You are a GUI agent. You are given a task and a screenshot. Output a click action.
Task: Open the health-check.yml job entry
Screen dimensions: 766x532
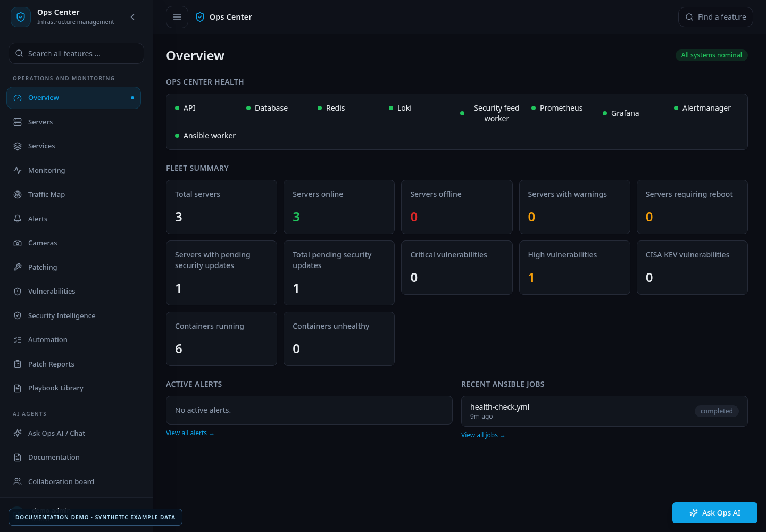tap(604, 411)
